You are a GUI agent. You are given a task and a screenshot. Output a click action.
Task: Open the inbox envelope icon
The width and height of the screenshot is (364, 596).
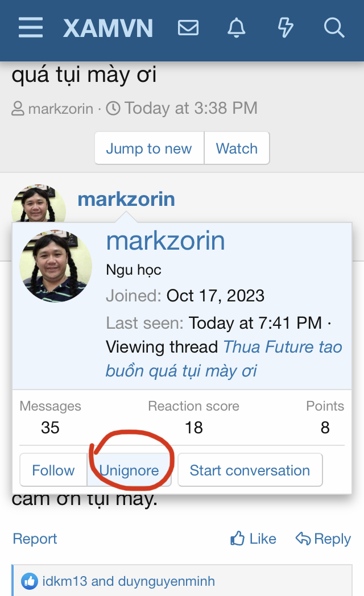188,28
